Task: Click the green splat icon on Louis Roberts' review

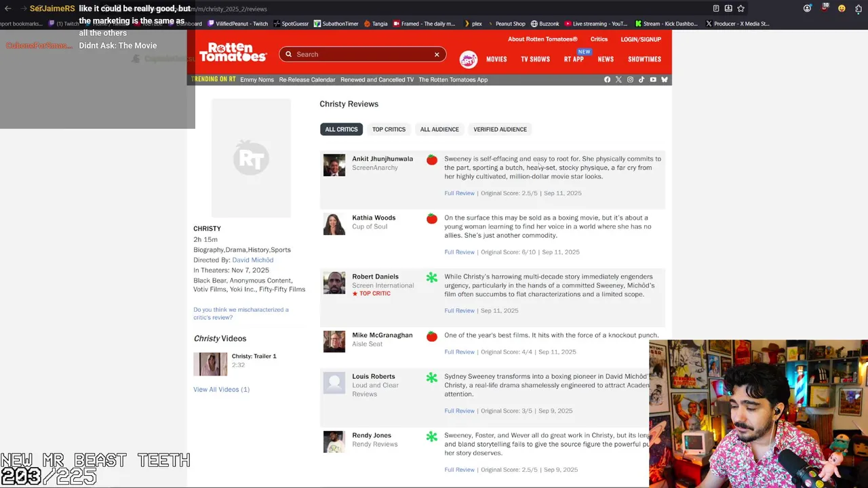Action: click(x=432, y=378)
